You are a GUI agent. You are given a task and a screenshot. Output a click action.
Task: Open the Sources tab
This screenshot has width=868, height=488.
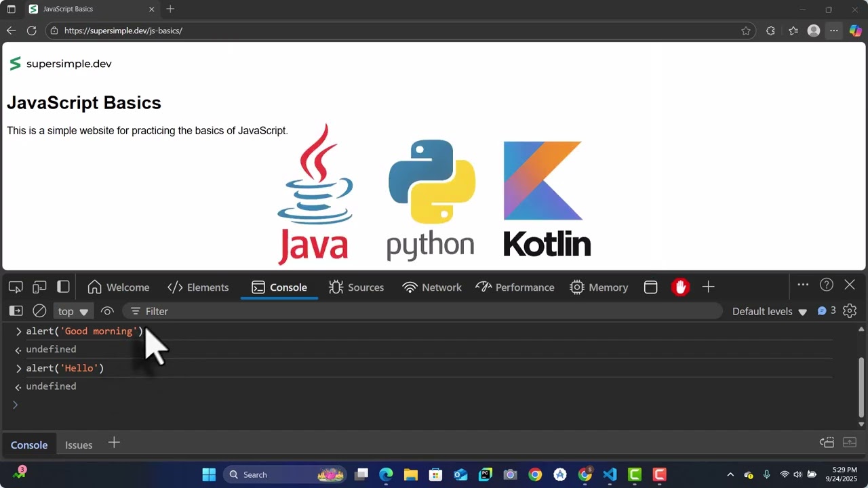pos(357,287)
